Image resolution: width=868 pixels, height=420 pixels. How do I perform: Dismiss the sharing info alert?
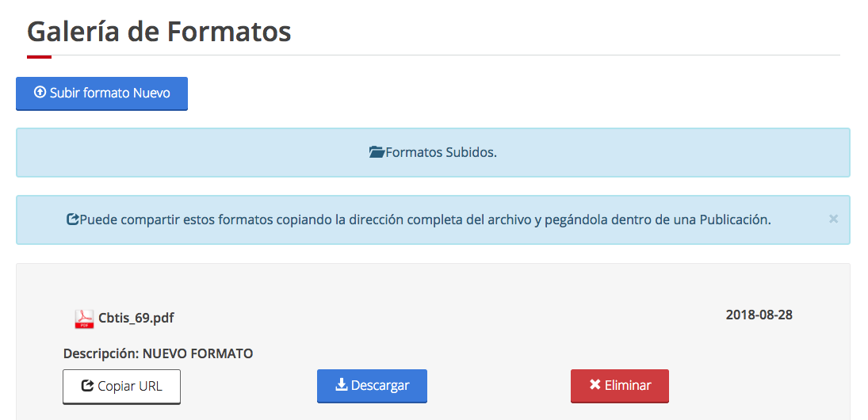[x=833, y=219]
